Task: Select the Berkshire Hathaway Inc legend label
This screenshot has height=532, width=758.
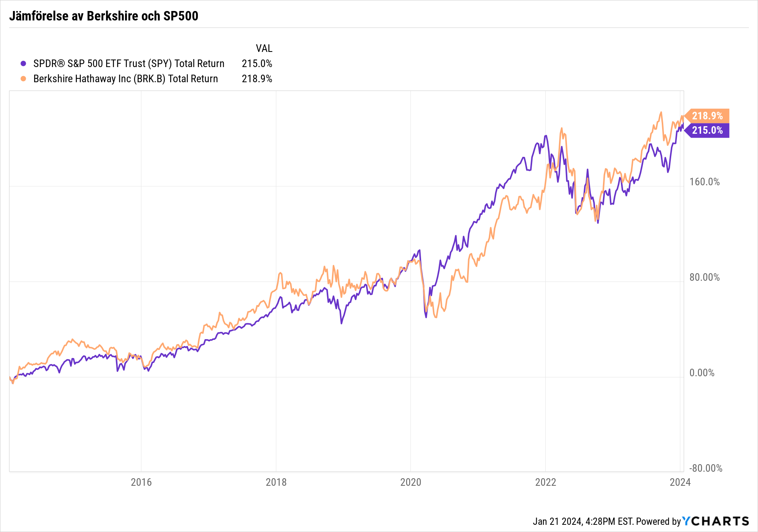Action: (125, 79)
